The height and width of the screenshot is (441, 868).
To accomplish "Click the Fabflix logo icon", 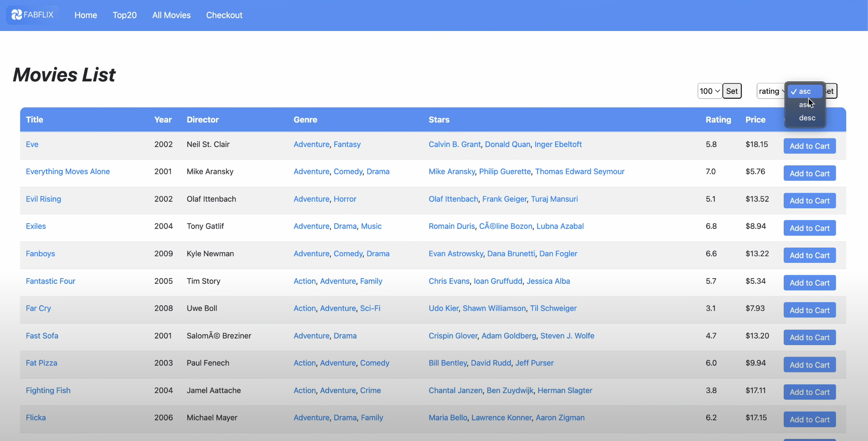I will coord(17,15).
